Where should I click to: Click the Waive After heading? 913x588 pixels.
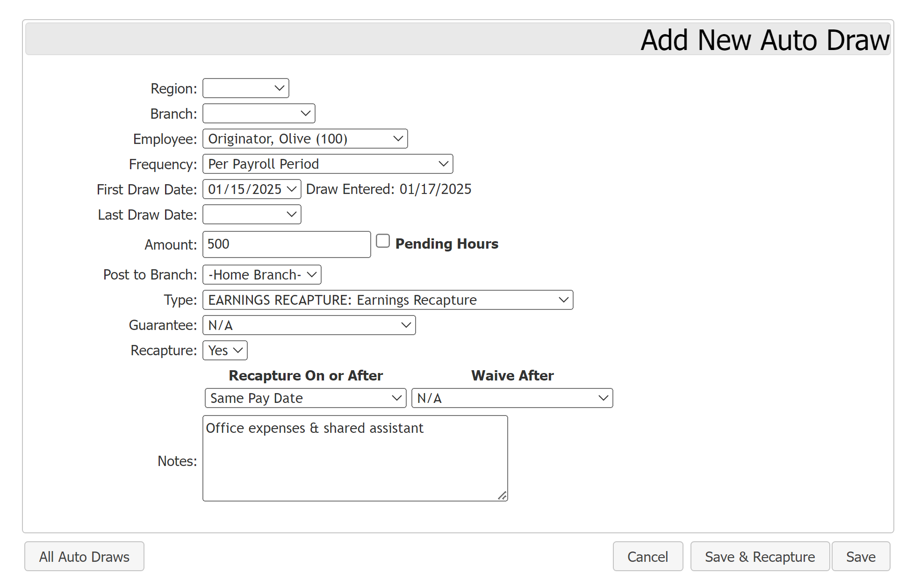(x=512, y=376)
